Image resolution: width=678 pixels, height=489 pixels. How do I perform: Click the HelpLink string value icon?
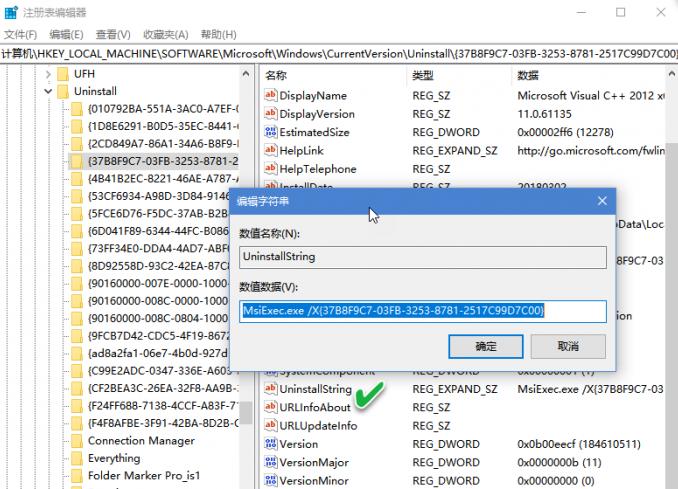tap(271, 150)
